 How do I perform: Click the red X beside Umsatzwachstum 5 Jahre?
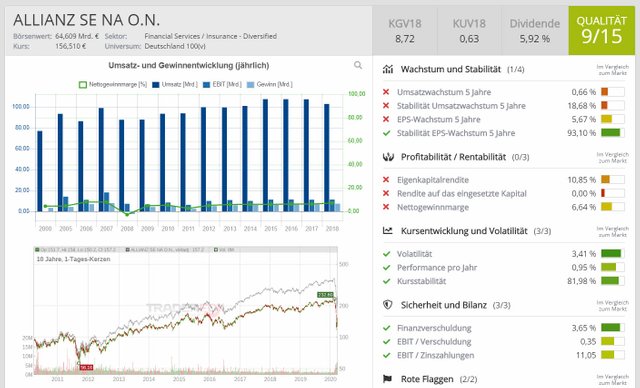386,92
